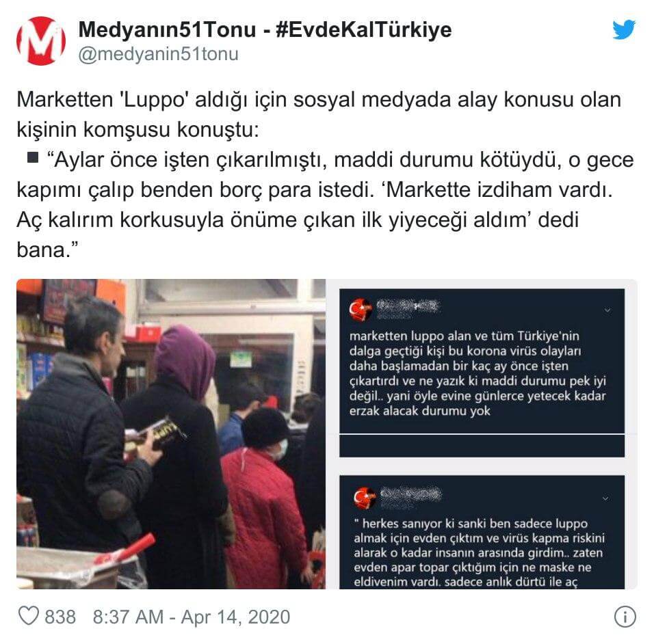Open screenshot starting 'marketten luppo alan'
654x644 pixels.
[482, 373]
